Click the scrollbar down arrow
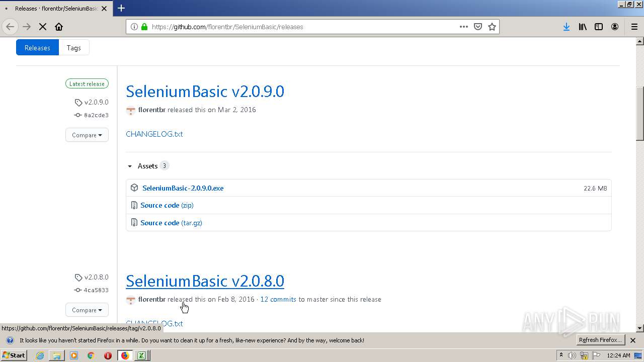Viewport: 644px width, 362px height. (x=640, y=328)
